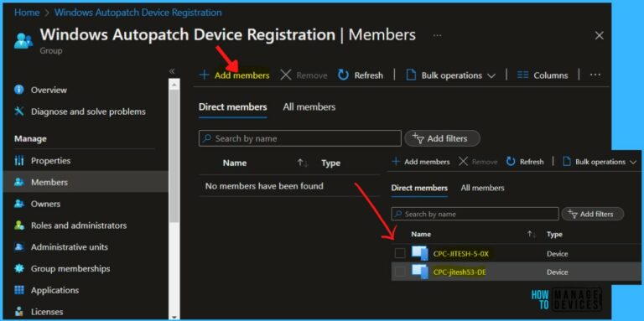Click the main Search by name field
This screenshot has height=321, width=644.
click(x=300, y=139)
